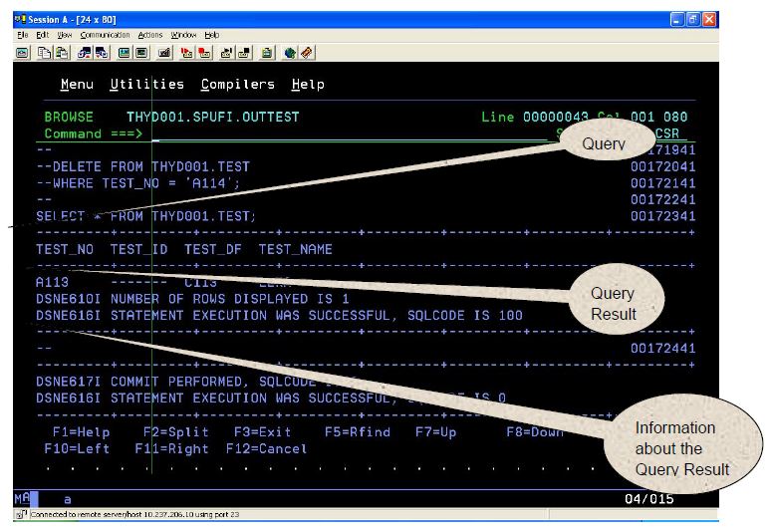The height and width of the screenshot is (532, 772).
Task: Click the Stop Macro toolbar icon
Action: [x=204, y=53]
